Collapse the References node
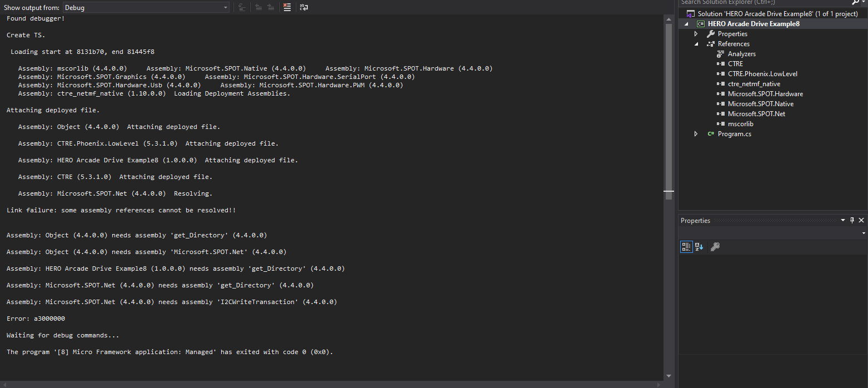Viewport: 868px width, 388px height. (696, 44)
